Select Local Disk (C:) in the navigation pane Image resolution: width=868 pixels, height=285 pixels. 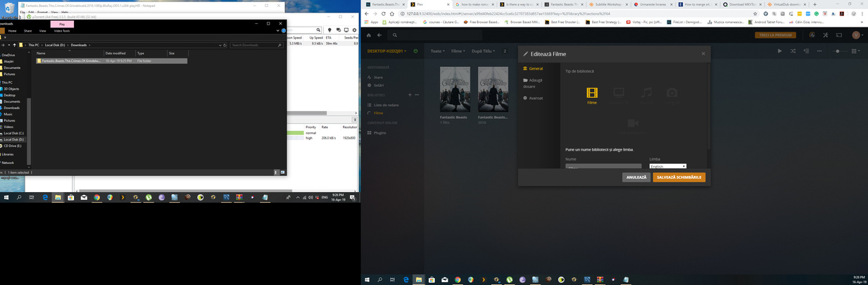pos(13,133)
